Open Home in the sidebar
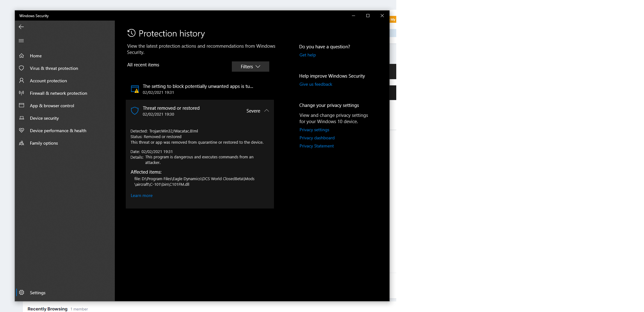Screen dimensions: 644x312 (65, 56)
